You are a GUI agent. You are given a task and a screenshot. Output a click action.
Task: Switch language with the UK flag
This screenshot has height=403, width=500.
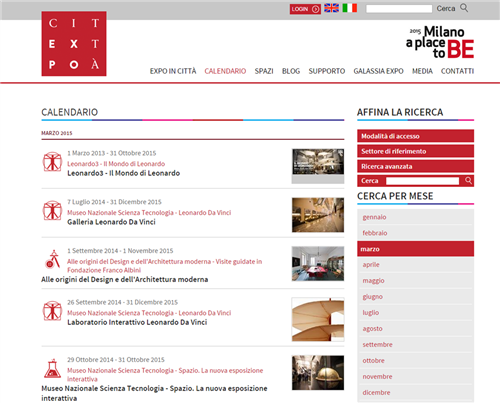point(331,8)
